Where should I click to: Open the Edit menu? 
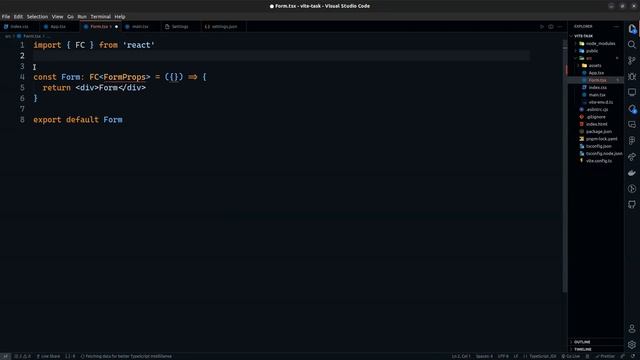tap(18, 17)
